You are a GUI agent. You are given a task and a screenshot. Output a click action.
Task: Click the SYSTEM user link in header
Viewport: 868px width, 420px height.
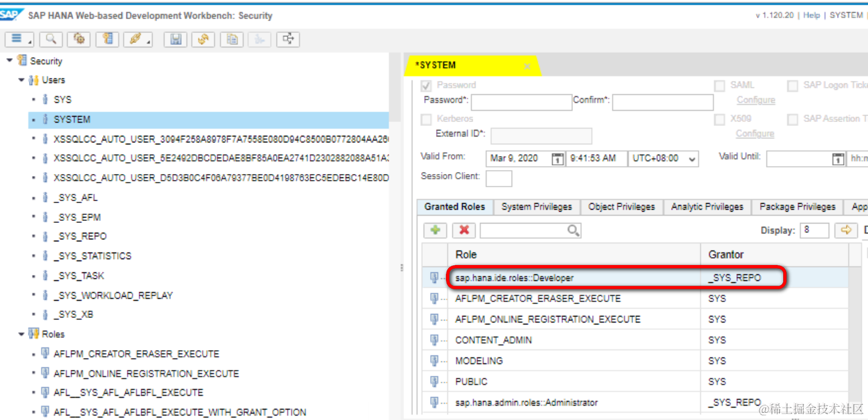click(x=846, y=15)
